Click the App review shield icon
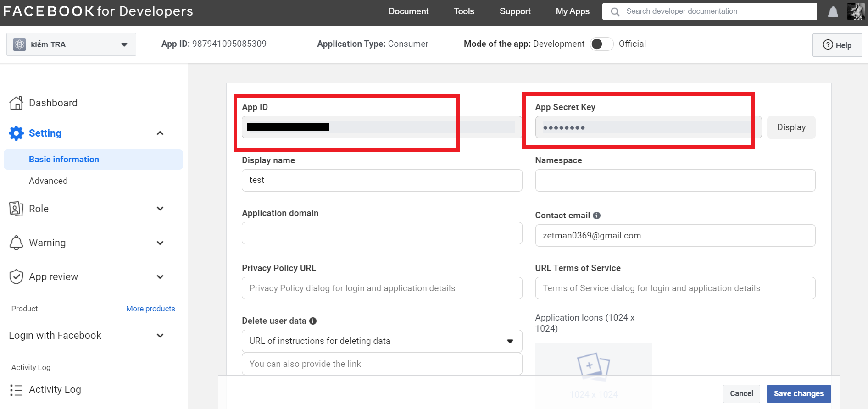The height and width of the screenshot is (409, 868). [x=16, y=276]
